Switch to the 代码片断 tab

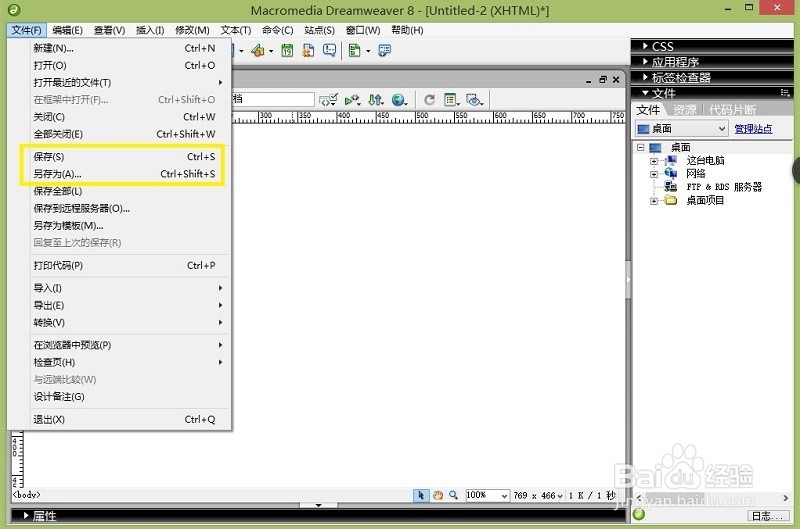pyautogui.click(x=733, y=109)
